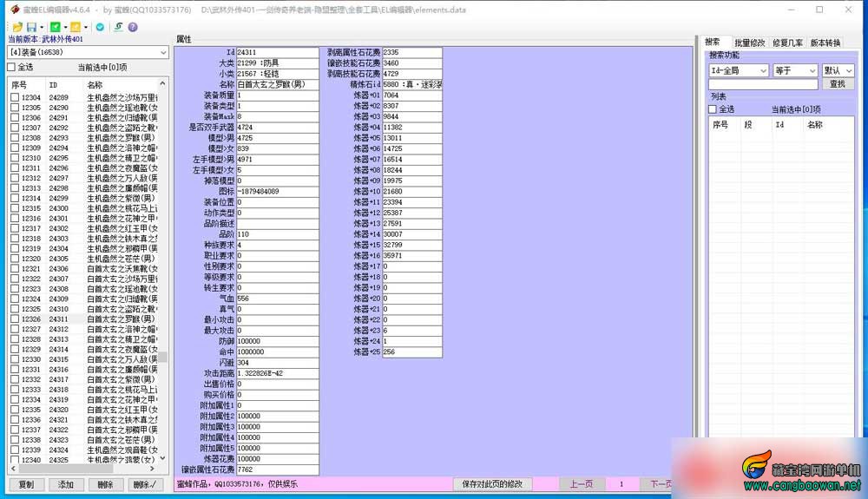Click the green S-shaped convert icon
Viewport: 868px width, 499px height.
pos(118,27)
